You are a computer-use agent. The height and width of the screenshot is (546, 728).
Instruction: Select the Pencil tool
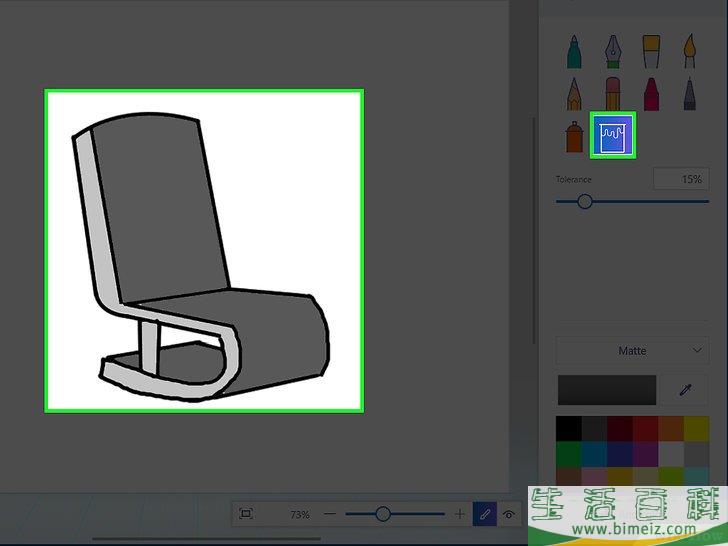coord(575,95)
